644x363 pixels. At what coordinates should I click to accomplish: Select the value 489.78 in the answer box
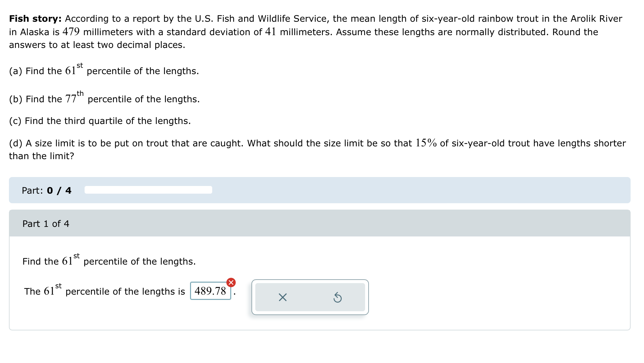pos(211,291)
